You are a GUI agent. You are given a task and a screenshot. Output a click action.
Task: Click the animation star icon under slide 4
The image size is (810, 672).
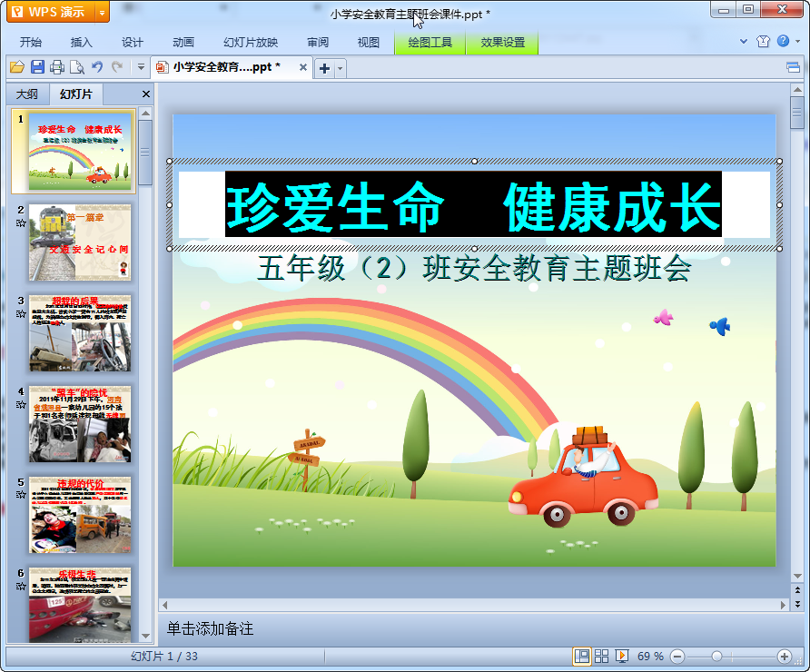coord(21,404)
